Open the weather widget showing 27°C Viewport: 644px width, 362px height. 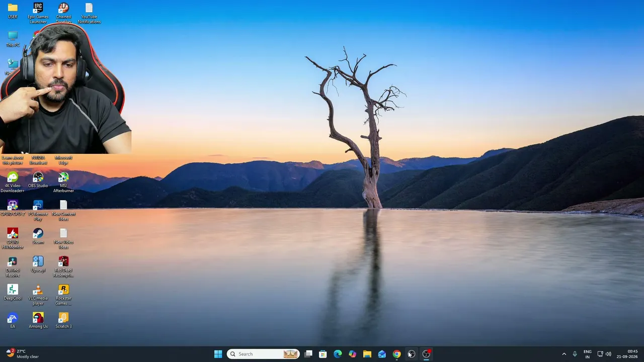point(23,354)
